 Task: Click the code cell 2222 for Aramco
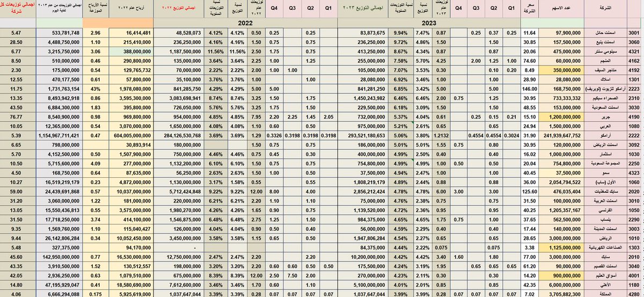pyautogui.click(x=634, y=135)
